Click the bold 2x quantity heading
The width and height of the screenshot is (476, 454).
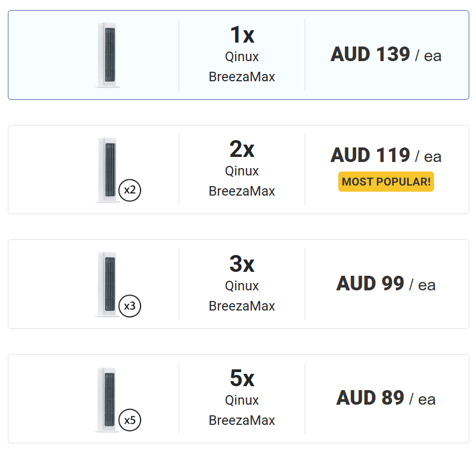click(x=242, y=150)
